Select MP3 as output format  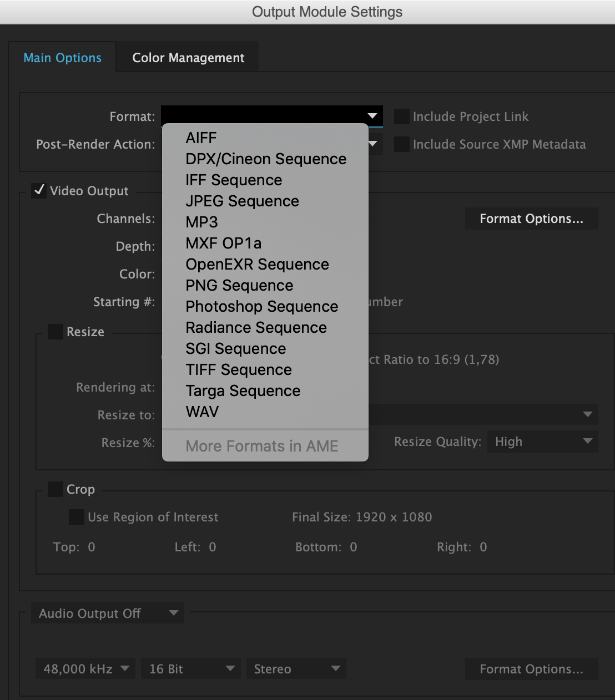201,222
